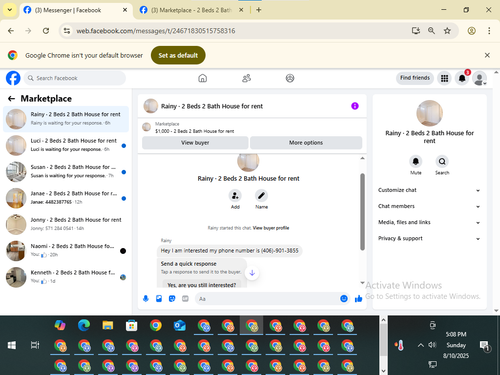Image resolution: width=500 pixels, height=375 pixels.
Task: Open the Facebook home logo
Action: pos(13,78)
